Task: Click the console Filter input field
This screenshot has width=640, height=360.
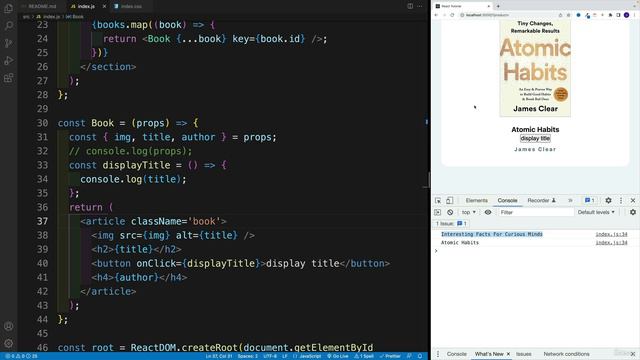Action: point(536,212)
